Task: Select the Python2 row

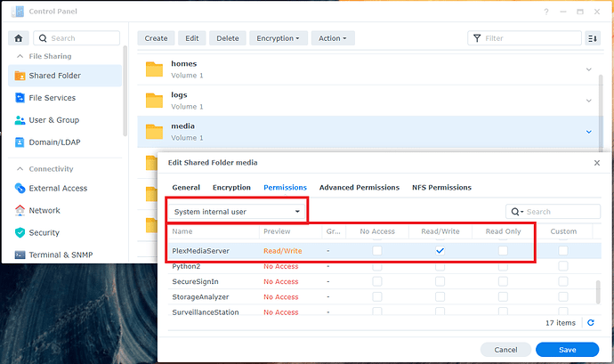Action: coord(385,266)
